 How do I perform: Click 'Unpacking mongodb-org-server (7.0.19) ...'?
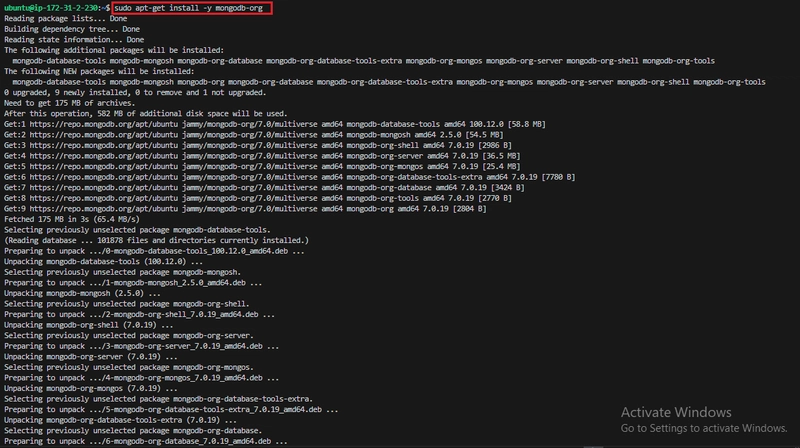click(91, 357)
